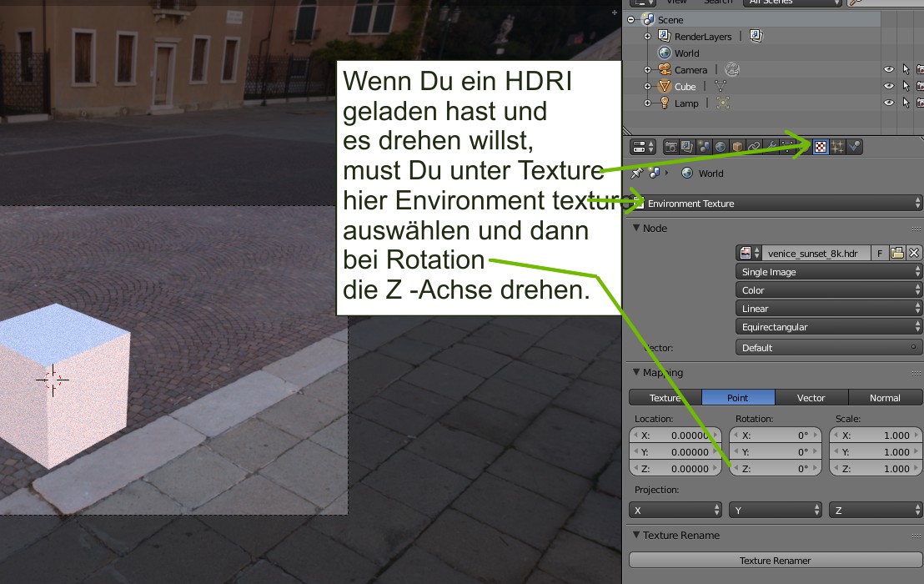Toggle Cube selectability cursor icon

(x=906, y=86)
